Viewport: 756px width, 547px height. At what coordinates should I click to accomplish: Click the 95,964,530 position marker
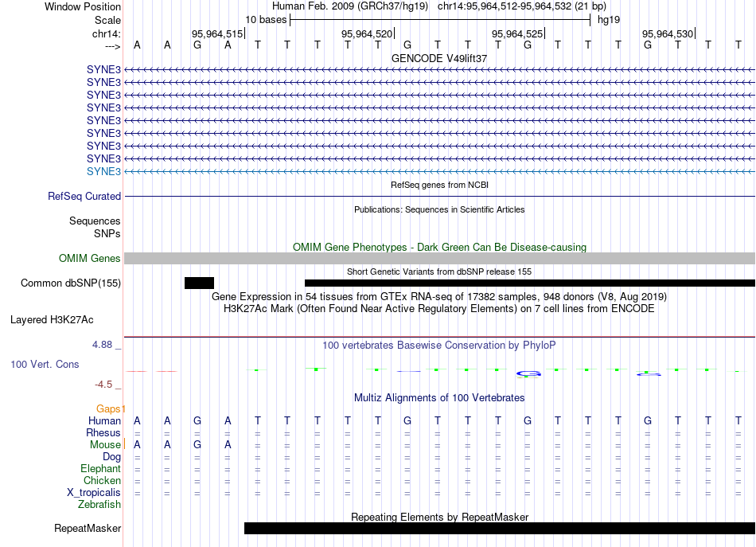tap(668, 33)
